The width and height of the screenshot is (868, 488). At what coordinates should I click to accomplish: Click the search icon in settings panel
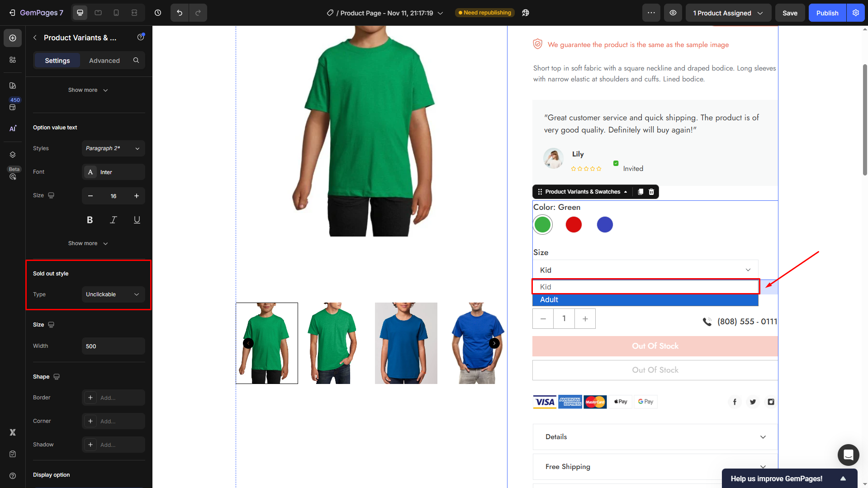point(136,60)
